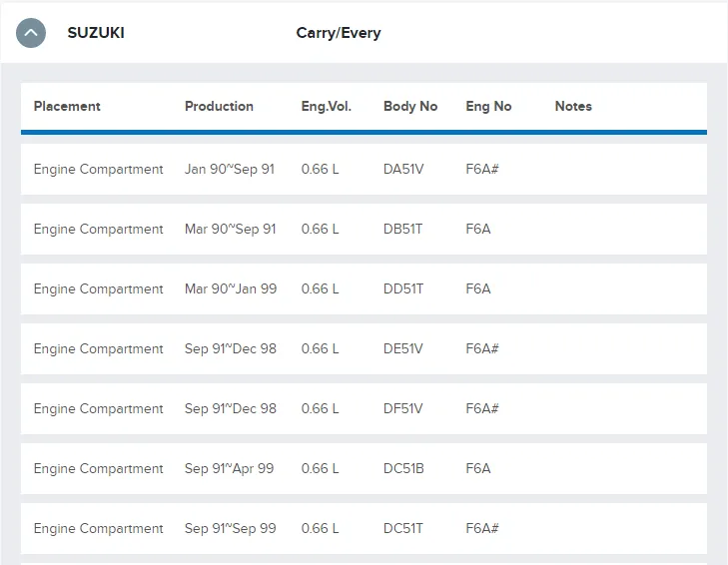
Task: Click the Mar 90~Jan 99 production date
Action: click(231, 289)
